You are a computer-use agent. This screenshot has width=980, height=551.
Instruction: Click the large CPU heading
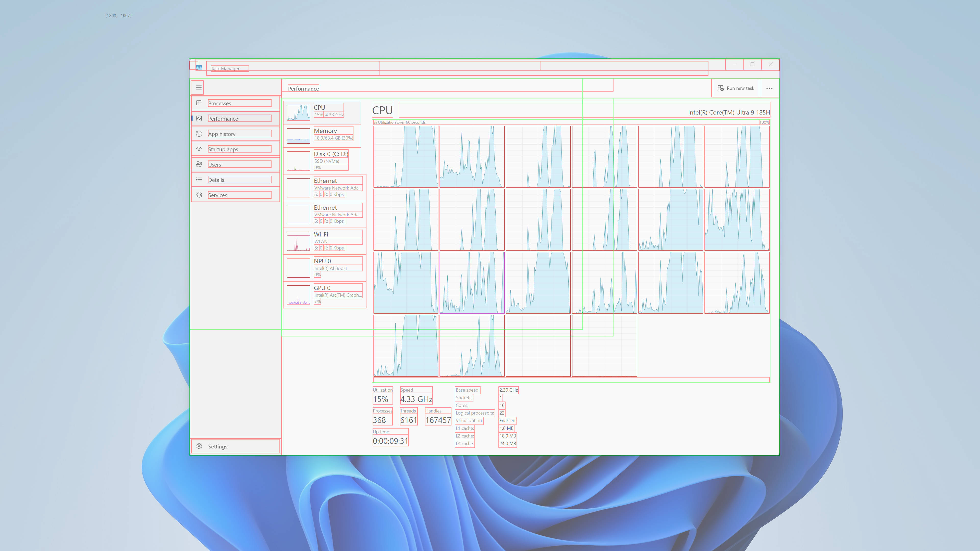coord(382,110)
